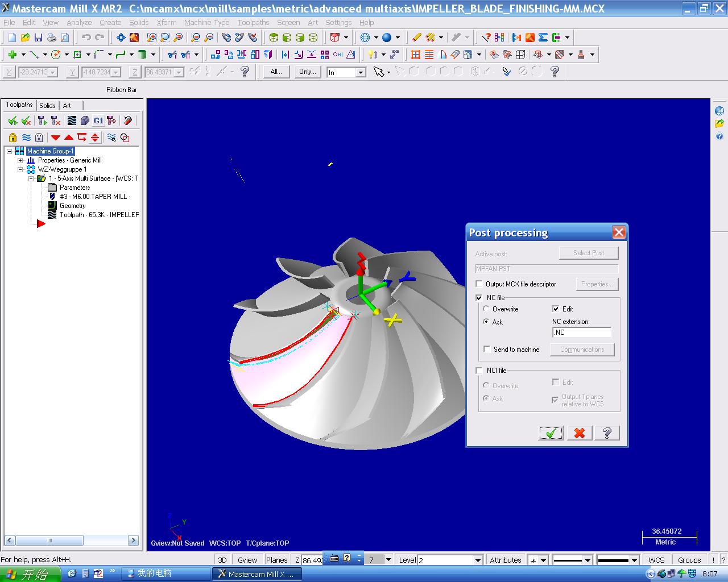Open the Analyze menu
This screenshot has width=728, height=582.
click(x=79, y=23)
